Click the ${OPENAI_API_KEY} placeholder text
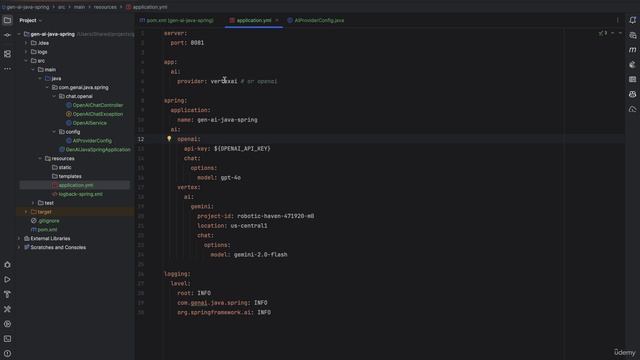The height and width of the screenshot is (360, 640). coord(242,149)
